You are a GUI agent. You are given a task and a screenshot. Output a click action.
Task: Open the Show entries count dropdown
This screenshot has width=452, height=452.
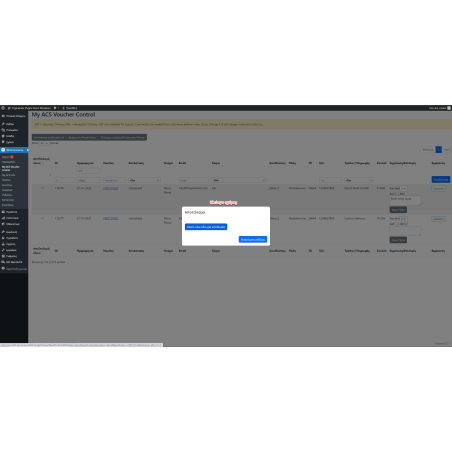(44, 143)
